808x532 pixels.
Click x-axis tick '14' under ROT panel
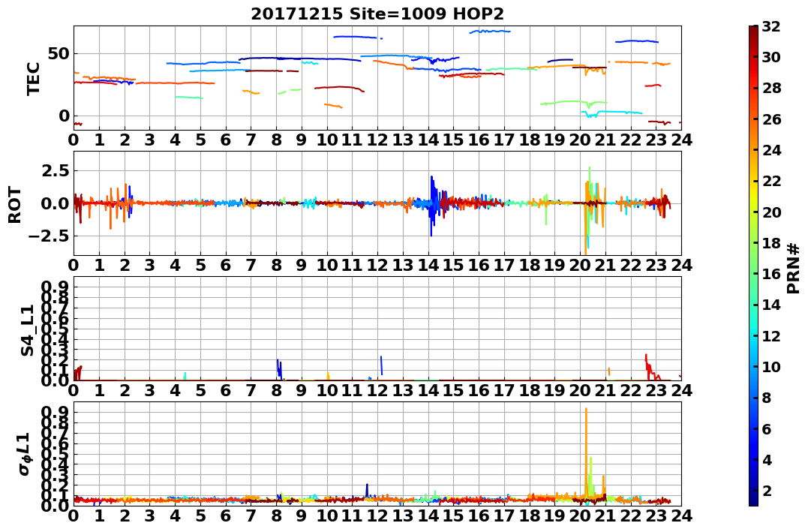tap(428, 265)
